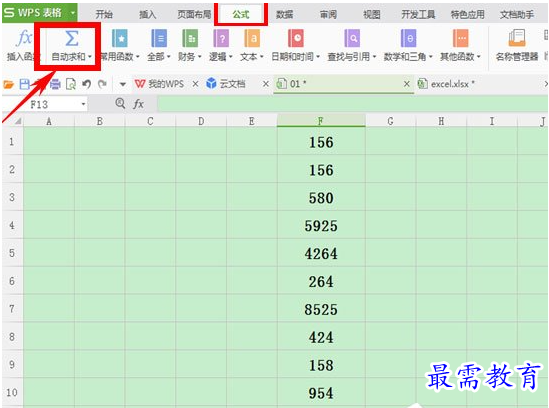Click the print preview icon
The width and height of the screenshot is (549, 408).
click(71, 84)
